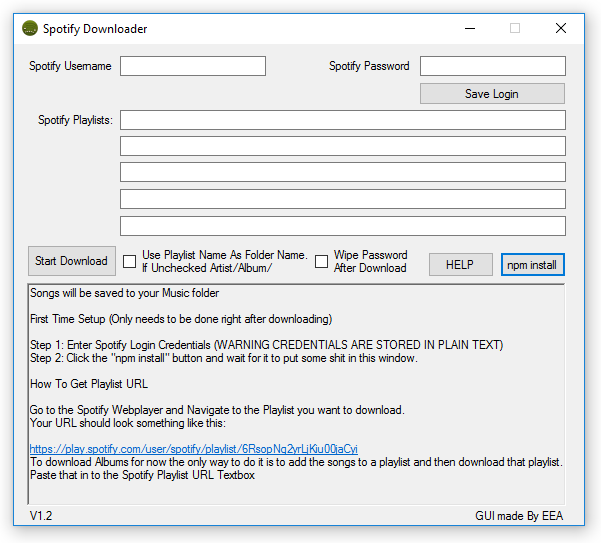Focus the Spotify Password input field
The height and width of the screenshot is (543, 601).
(493, 66)
